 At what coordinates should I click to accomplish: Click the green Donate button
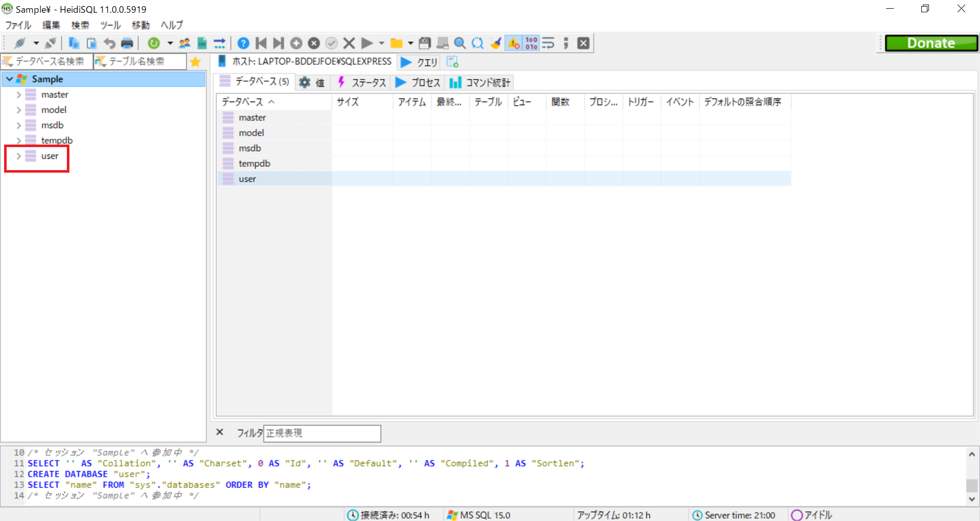[931, 43]
